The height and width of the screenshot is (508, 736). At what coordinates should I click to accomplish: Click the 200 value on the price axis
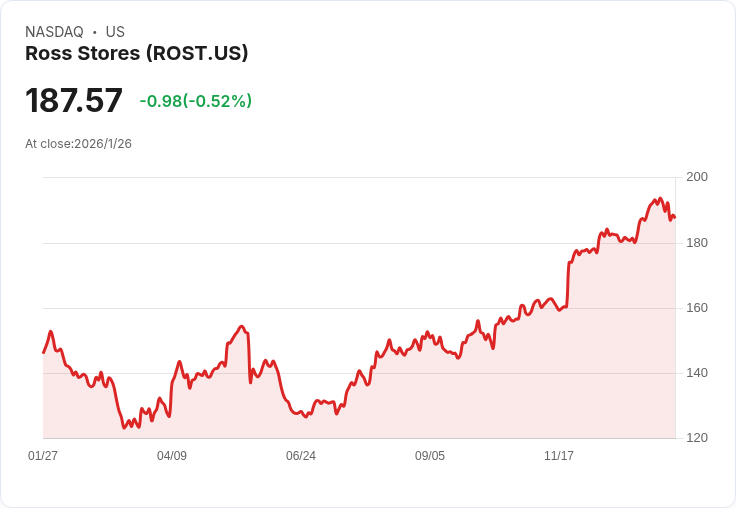(697, 177)
